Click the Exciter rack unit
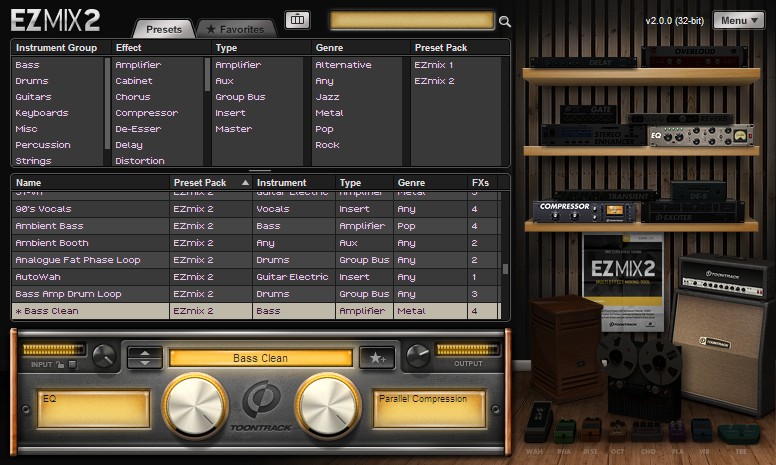The height and width of the screenshot is (465, 776). (x=693, y=212)
